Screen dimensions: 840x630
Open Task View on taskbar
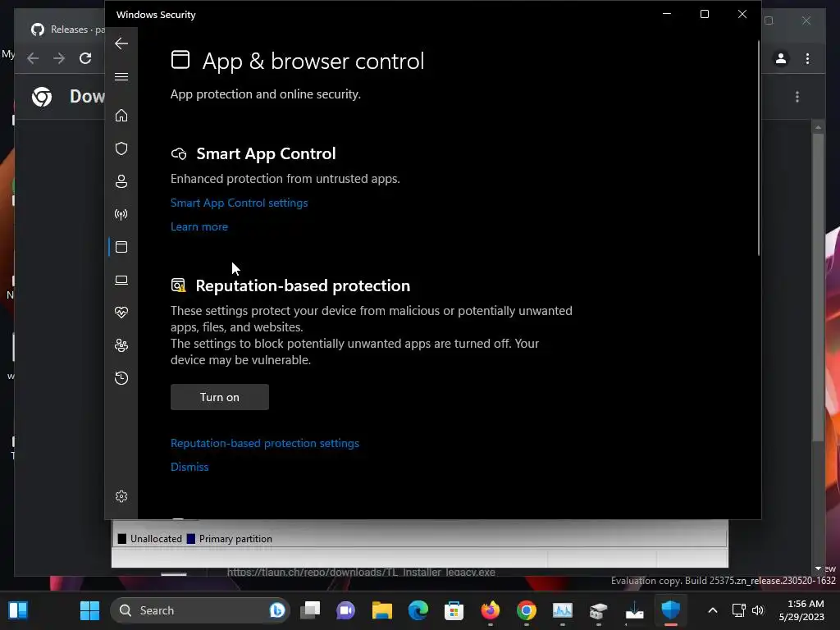point(310,610)
